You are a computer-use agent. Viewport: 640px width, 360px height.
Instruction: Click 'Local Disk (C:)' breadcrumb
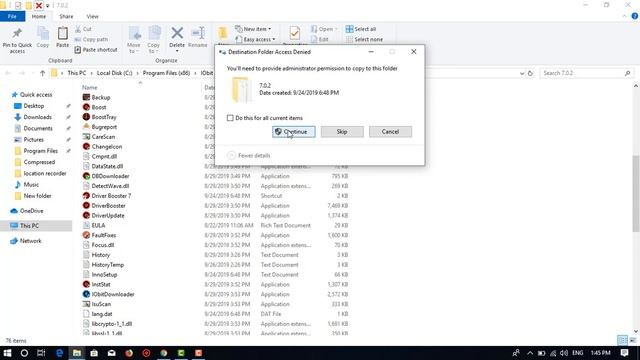coord(115,73)
